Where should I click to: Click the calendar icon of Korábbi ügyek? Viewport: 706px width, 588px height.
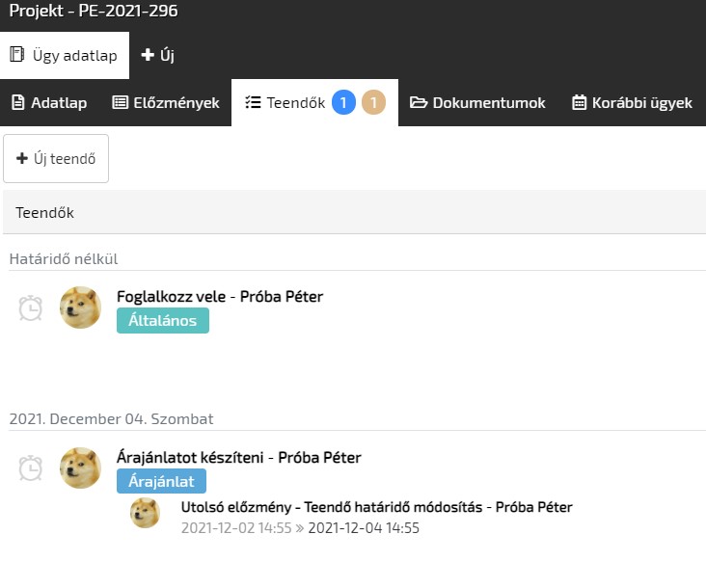pyautogui.click(x=579, y=103)
